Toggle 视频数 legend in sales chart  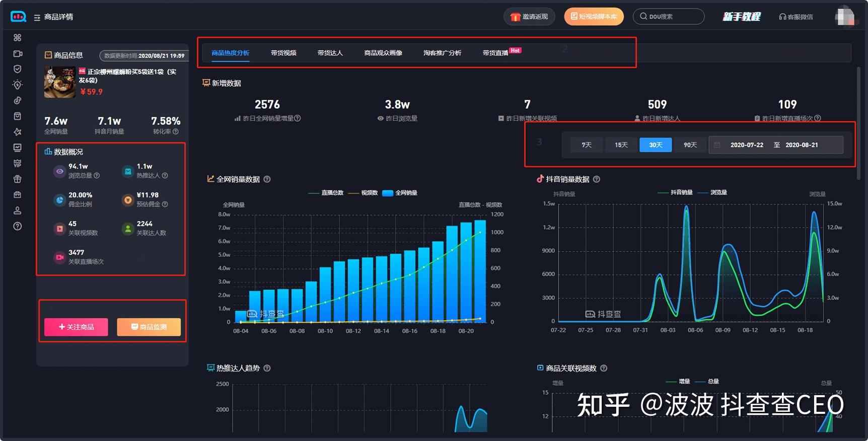(363, 193)
